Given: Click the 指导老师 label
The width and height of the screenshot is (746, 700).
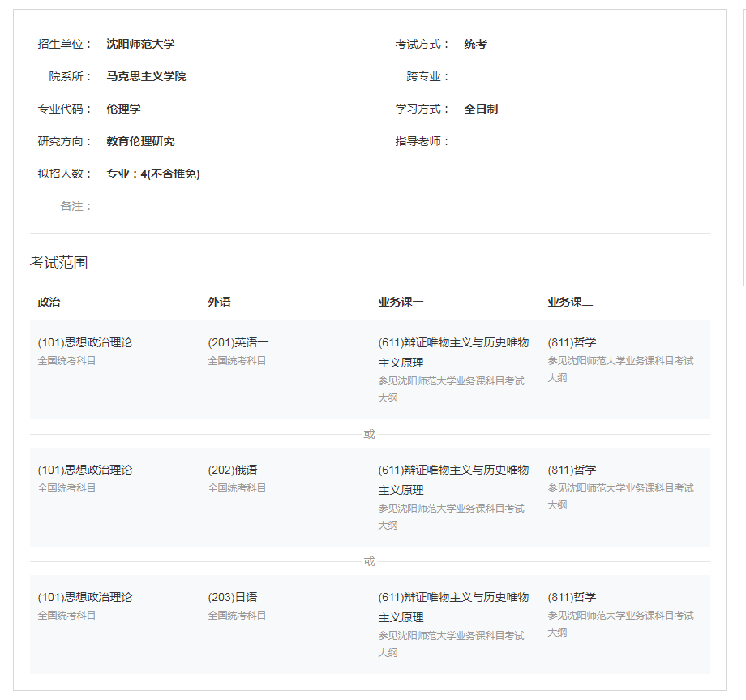Looking at the screenshot, I should tap(422, 141).
